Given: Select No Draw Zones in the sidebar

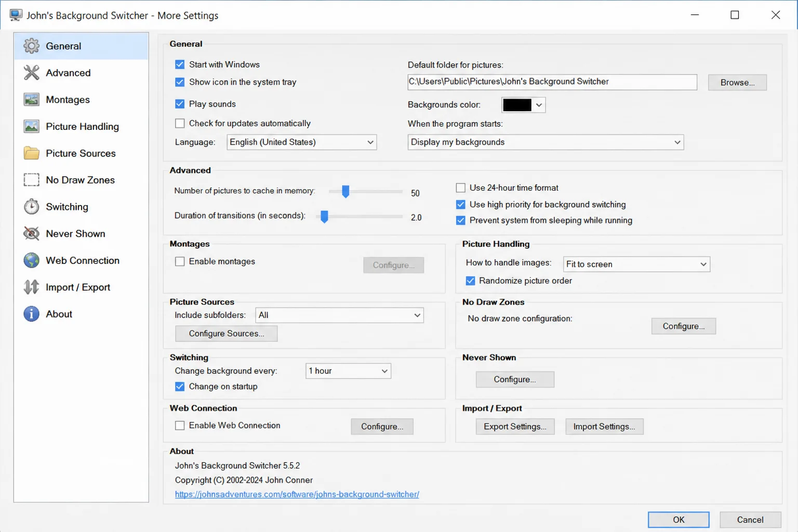Looking at the screenshot, I should click(x=81, y=180).
